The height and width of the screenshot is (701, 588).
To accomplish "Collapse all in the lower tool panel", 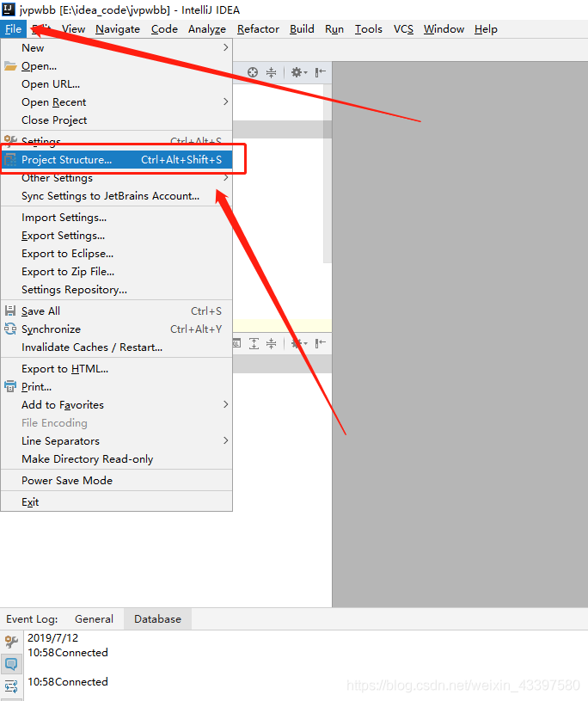I will pyautogui.click(x=271, y=343).
